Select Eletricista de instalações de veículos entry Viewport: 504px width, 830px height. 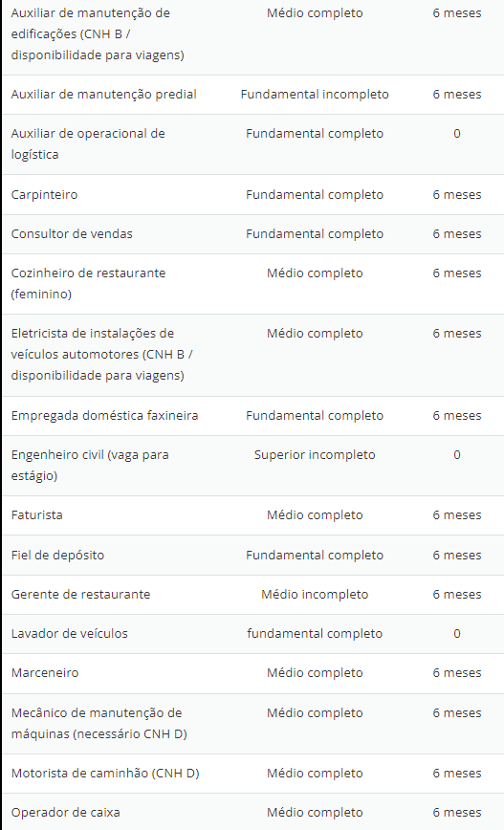click(253, 355)
